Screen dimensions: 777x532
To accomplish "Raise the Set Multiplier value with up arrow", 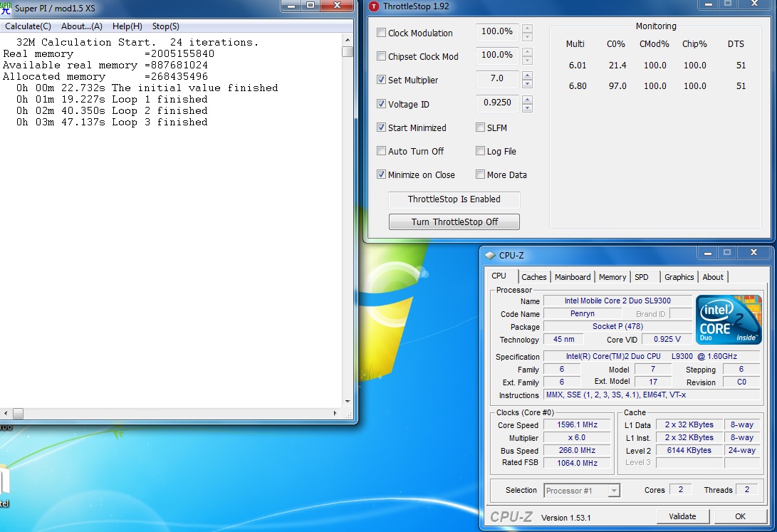I will coord(527,75).
